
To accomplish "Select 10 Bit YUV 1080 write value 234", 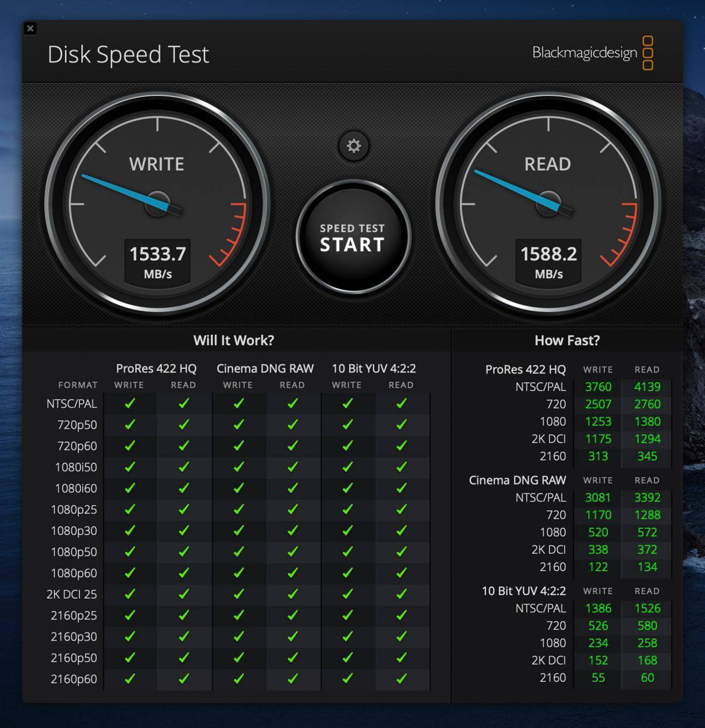I will 598,643.
